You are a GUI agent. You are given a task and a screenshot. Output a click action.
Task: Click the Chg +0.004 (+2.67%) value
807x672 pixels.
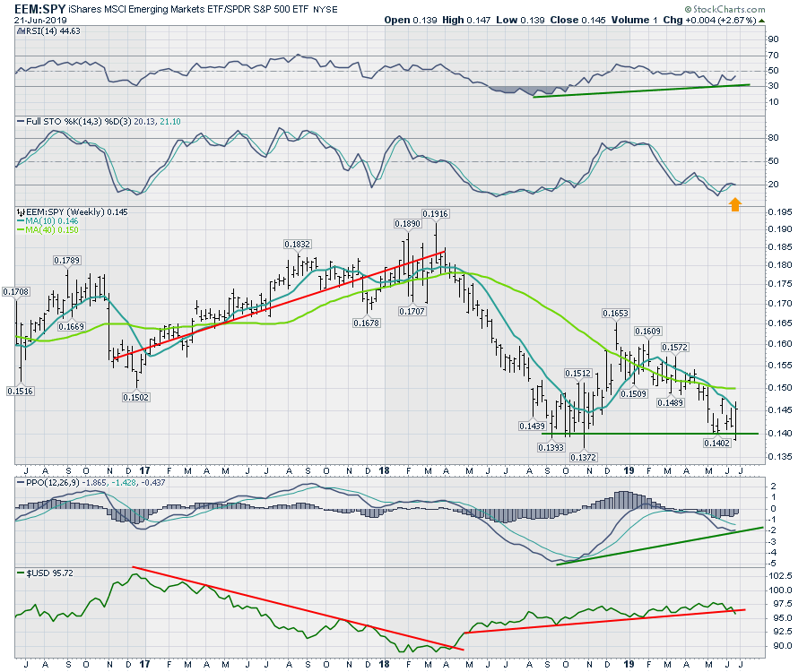coord(710,20)
